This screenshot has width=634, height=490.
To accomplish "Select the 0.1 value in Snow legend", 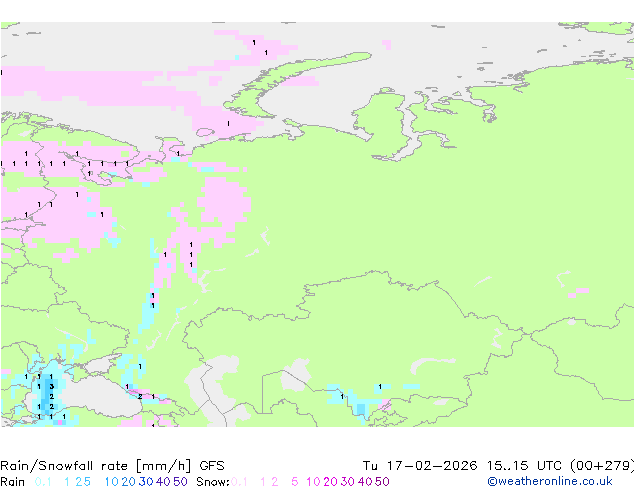I will pyautogui.click(x=239, y=482).
